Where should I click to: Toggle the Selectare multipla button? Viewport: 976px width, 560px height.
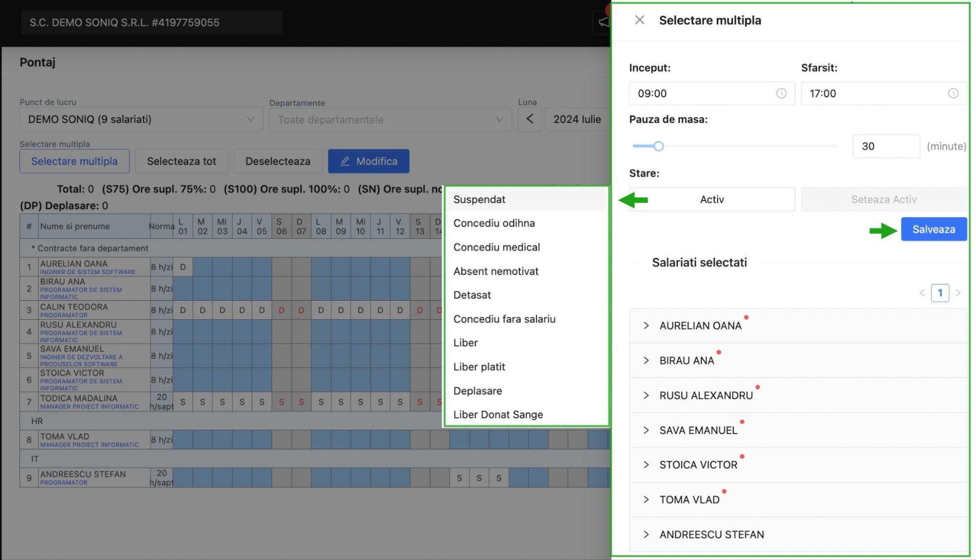click(74, 161)
